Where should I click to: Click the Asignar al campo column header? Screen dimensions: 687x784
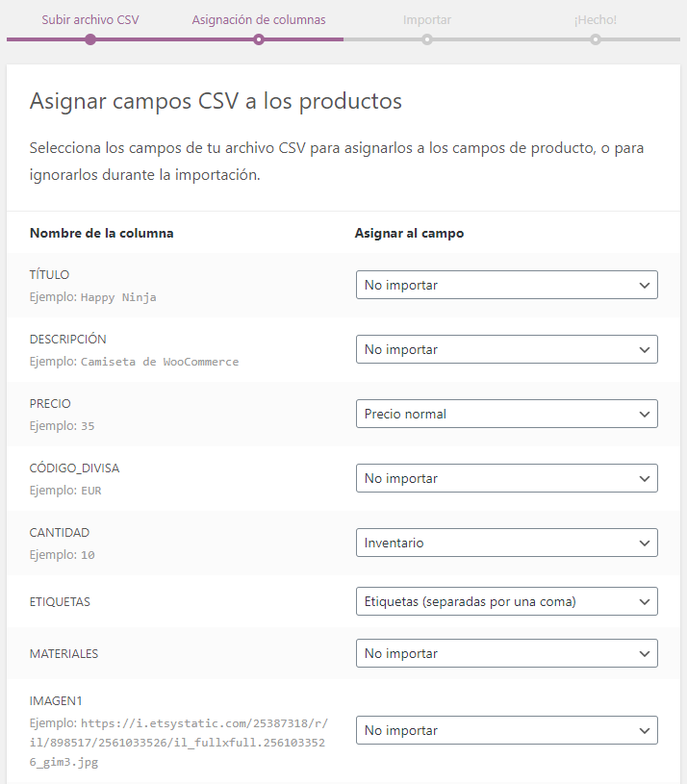tap(409, 233)
